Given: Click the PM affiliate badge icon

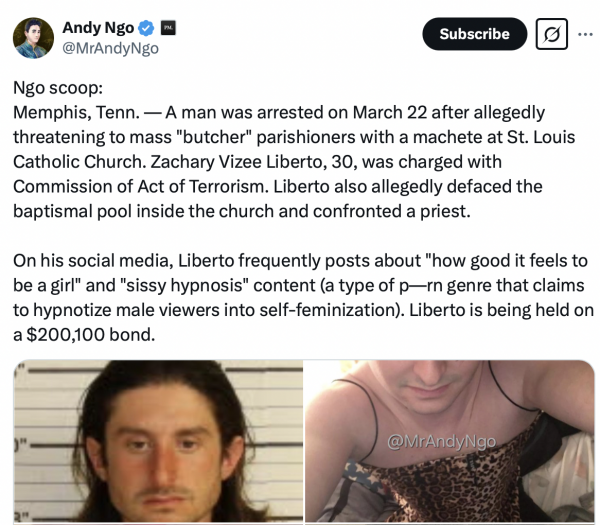Looking at the screenshot, I should pyautogui.click(x=168, y=28).
